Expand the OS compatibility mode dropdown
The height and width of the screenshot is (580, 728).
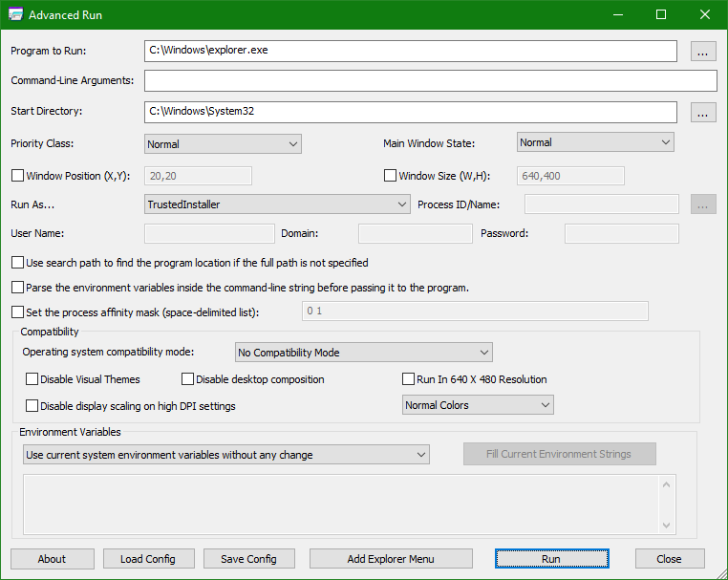[x=364, y=353]
